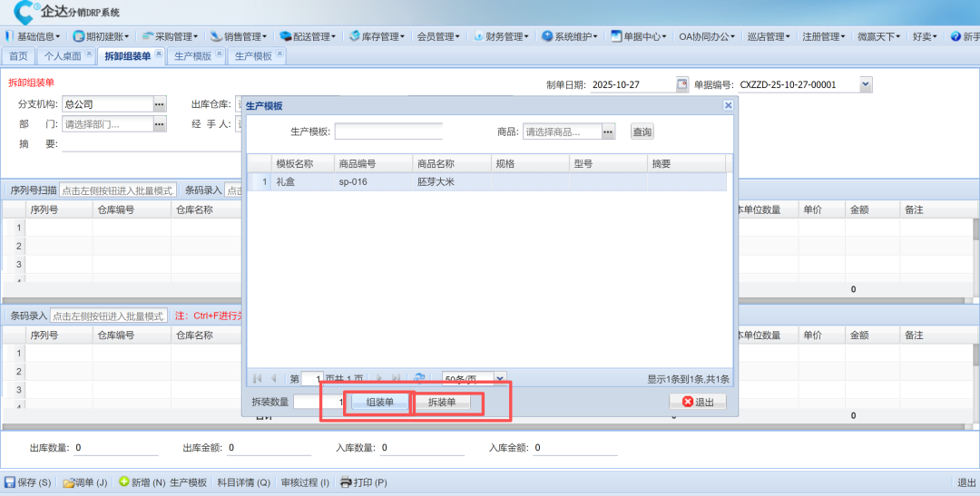980x496 pixels.
Task: Sort by 商品编号 column header
Action: (373, 163)
